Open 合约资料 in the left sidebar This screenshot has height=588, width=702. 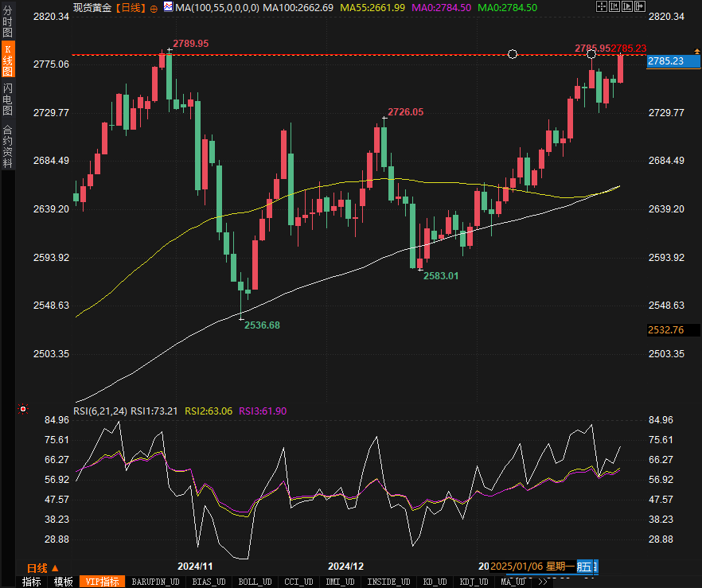tap(8, 146)
